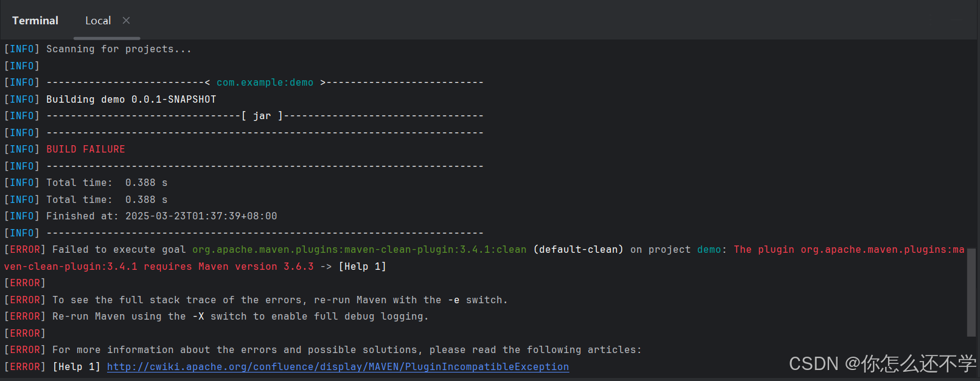Click the first Total time: 0.388 s line
This screenshot has width=980, height=381.
click(107, 182)
